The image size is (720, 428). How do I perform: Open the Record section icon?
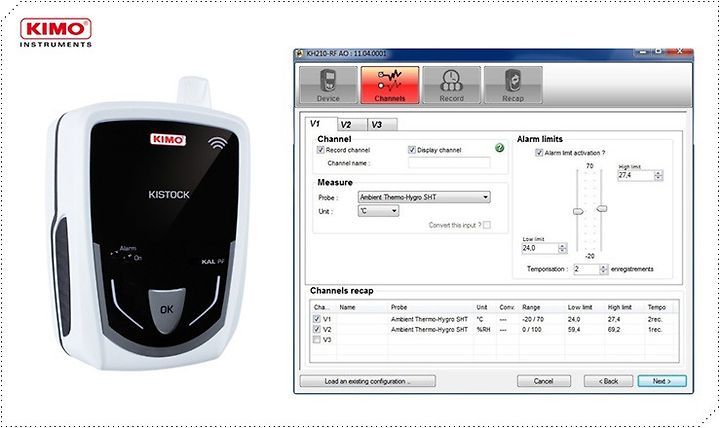coord(451,85)
